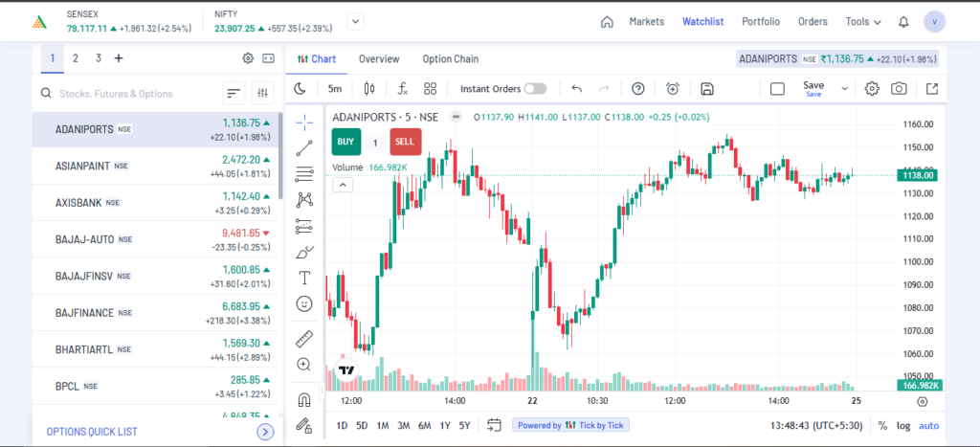Toggle lock all drawing tools
This screenshot has width=980, height=447.
(304, 425)
